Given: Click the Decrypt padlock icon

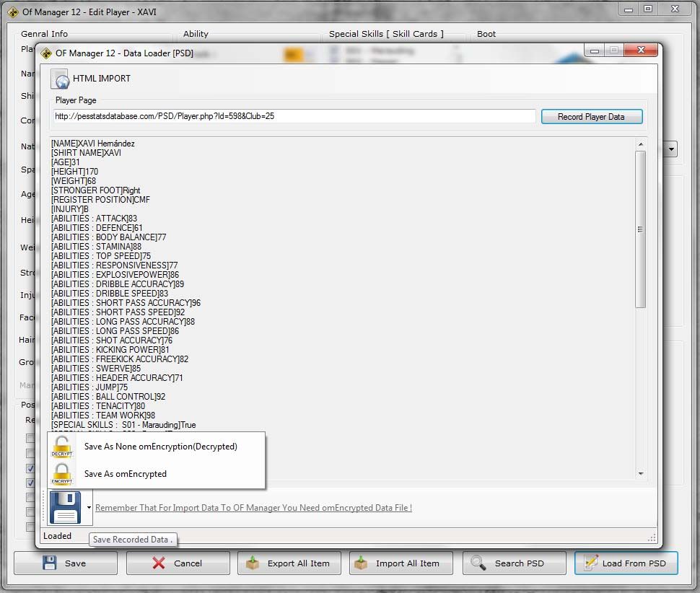Looking at the screenshot, I should pos(63,447).
